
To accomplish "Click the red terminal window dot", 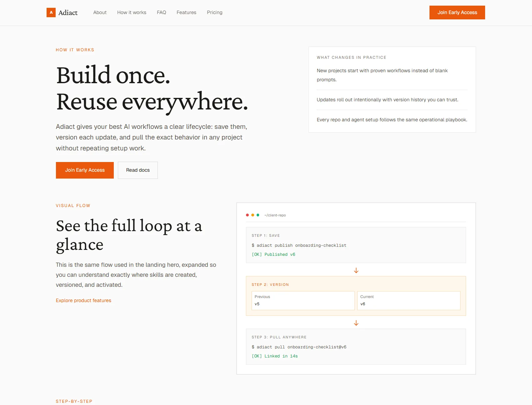I will point(248,215).
